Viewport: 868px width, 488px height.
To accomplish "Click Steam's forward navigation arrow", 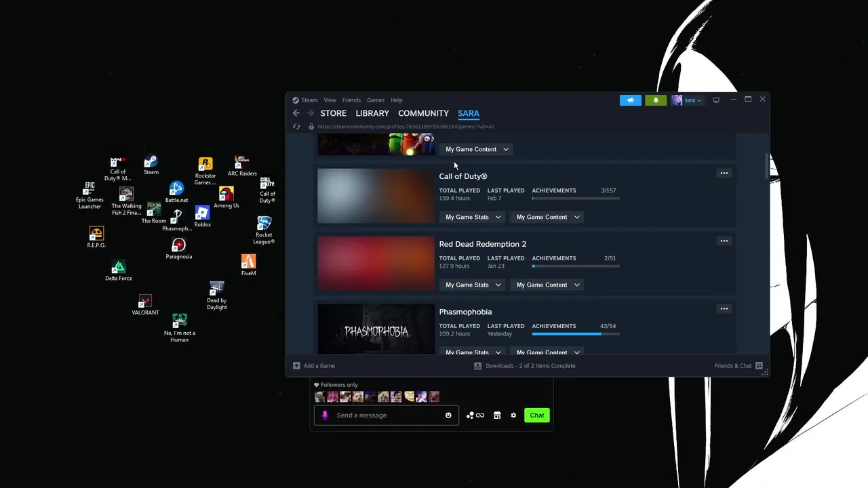I will pos(311,113).
